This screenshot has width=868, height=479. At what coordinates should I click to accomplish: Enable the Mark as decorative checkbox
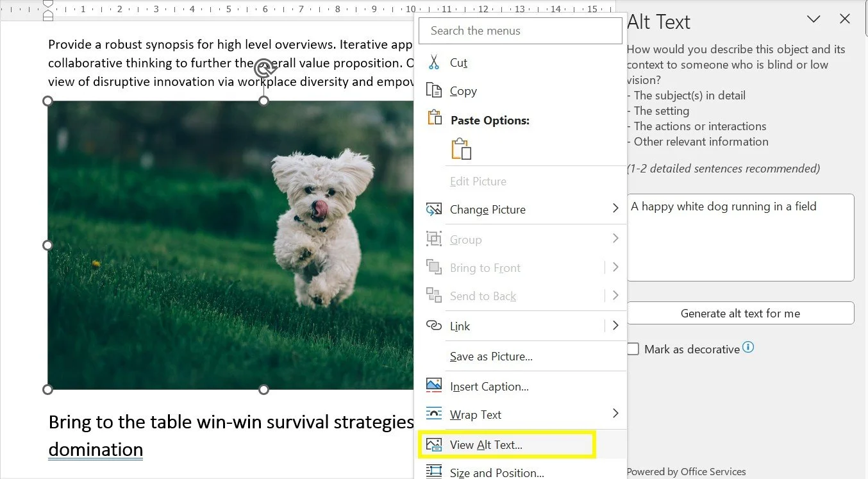[x=633, y=348]
